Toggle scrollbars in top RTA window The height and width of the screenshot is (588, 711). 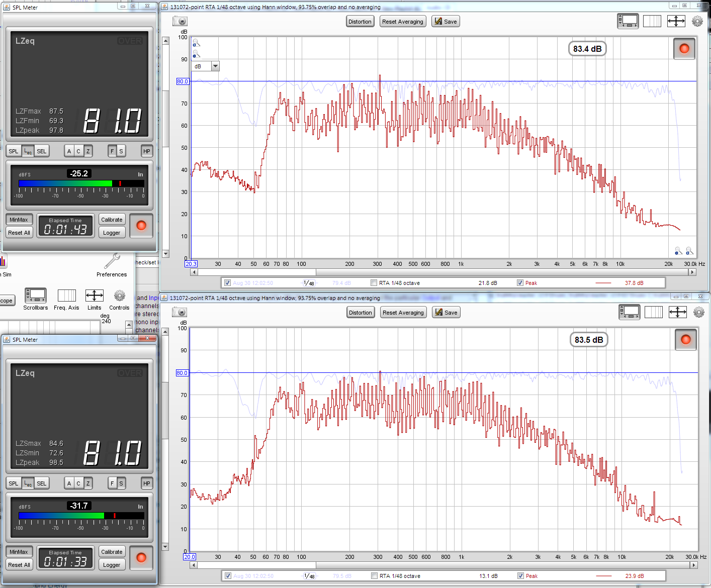pos(628,21)
